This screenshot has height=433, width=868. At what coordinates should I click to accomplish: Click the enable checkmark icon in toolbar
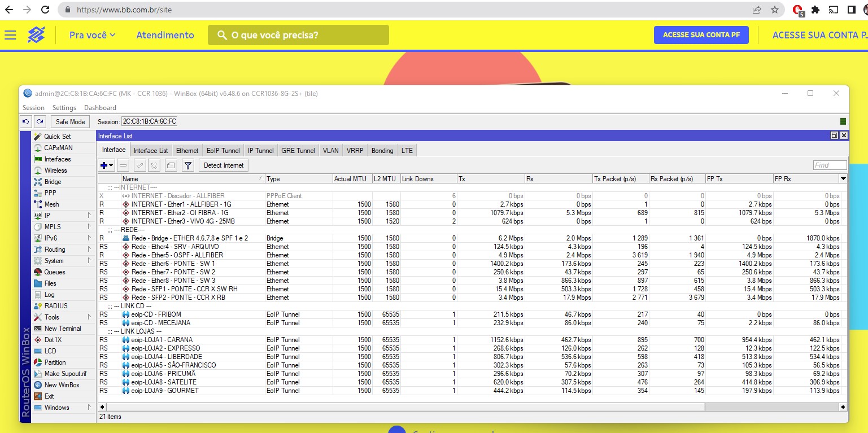click(139, 165)
